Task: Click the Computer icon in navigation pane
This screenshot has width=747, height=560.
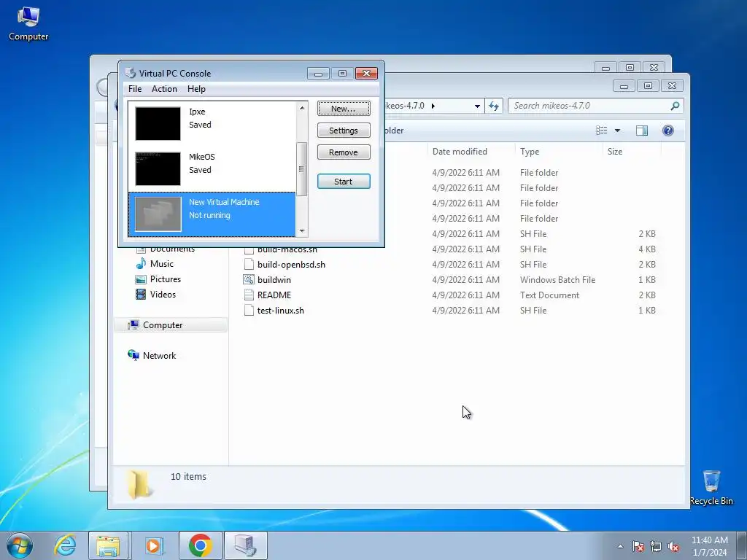Action: pos(133,324)
